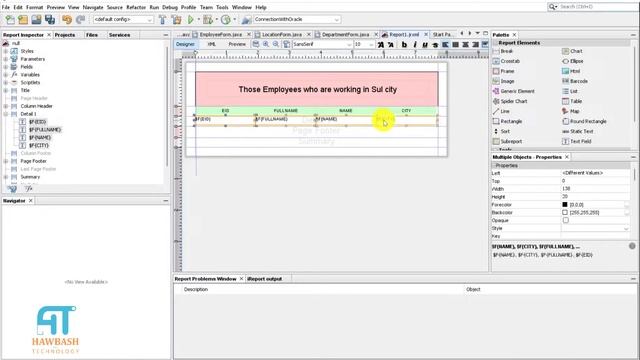Select $F{FULLNAME} in the Report Inspector
Image resolution: width=640 pixels, height=360 pixels.
tap(45, 130)
